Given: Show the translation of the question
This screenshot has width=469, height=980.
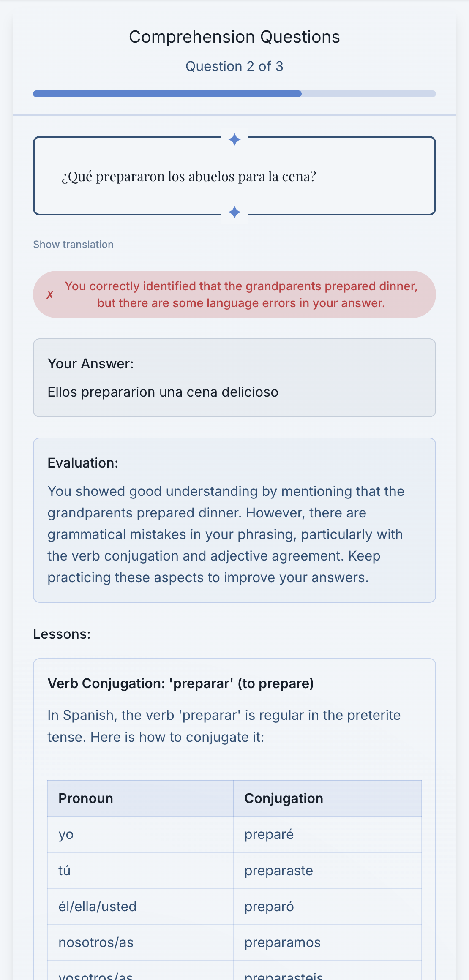Looking at the screenshot, I should 73,244.
